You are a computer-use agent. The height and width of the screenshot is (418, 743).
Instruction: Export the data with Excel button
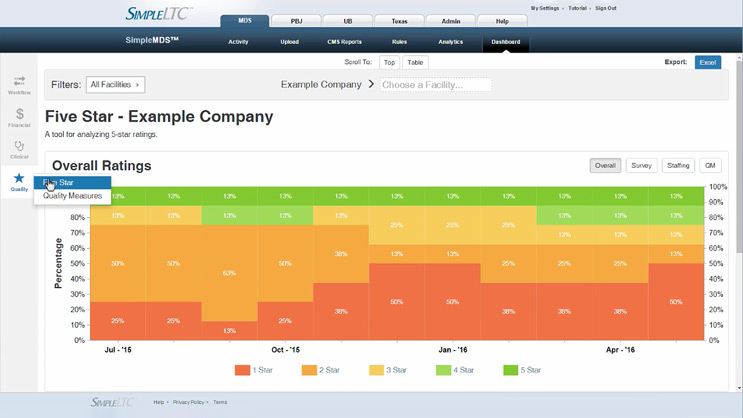[707, 62]
